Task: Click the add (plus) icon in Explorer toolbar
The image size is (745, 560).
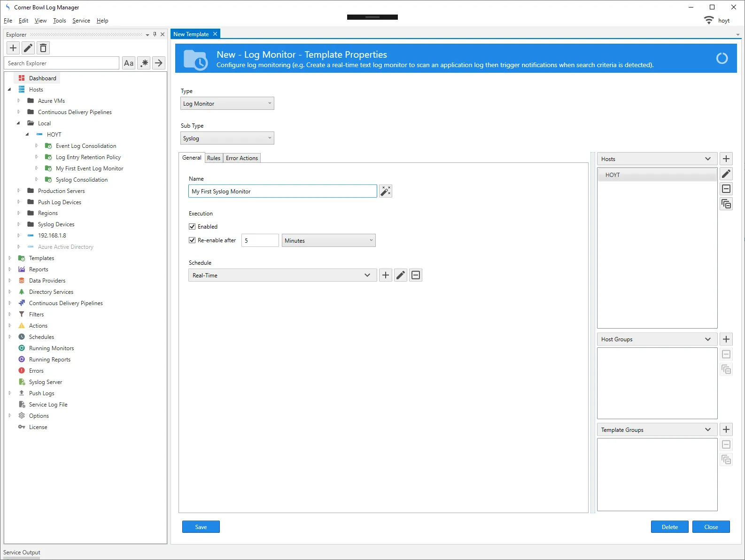Action: click(x=13, y=48)
